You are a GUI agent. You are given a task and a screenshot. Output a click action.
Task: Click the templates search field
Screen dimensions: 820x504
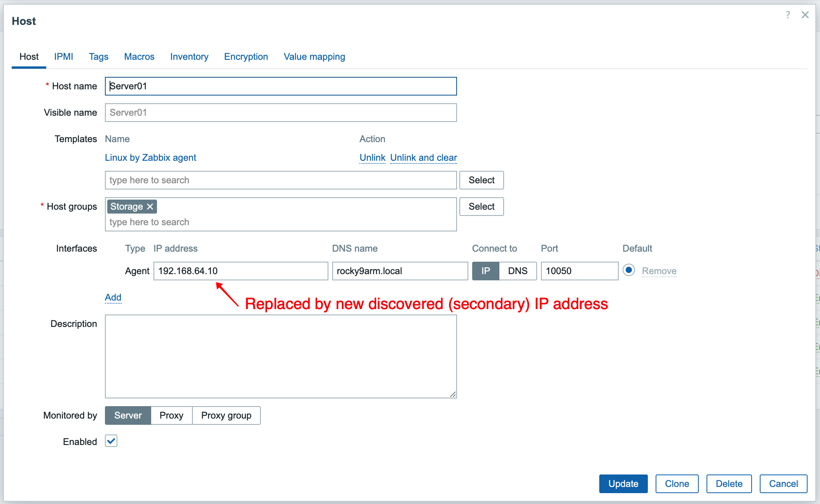pos(281,180)
